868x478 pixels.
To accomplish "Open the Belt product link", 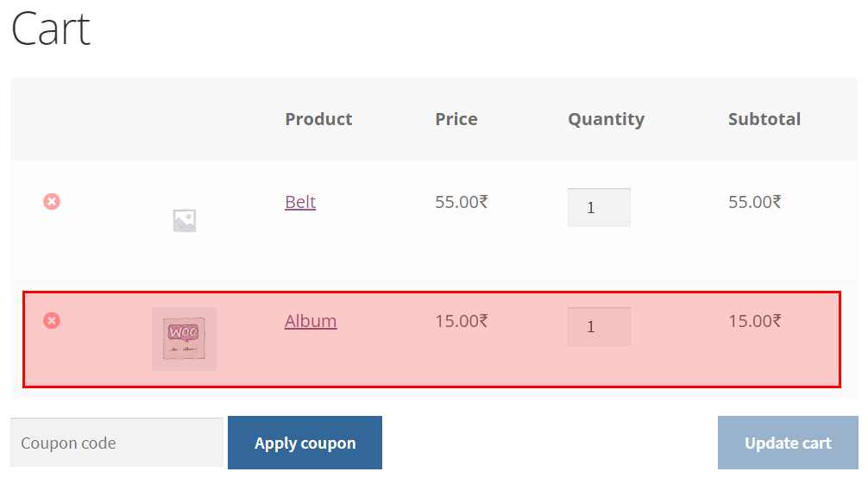I will pyautogui.click(x=300, y=202).
